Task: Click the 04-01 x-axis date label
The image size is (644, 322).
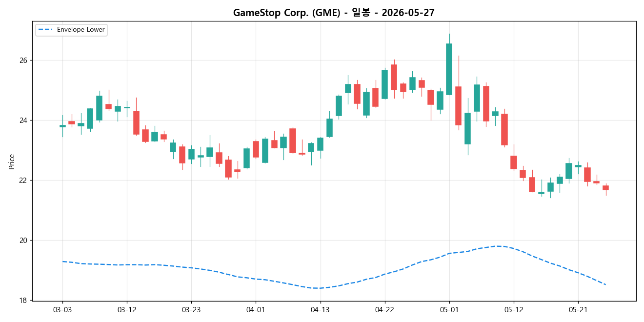Action: (x=256, y=310)
